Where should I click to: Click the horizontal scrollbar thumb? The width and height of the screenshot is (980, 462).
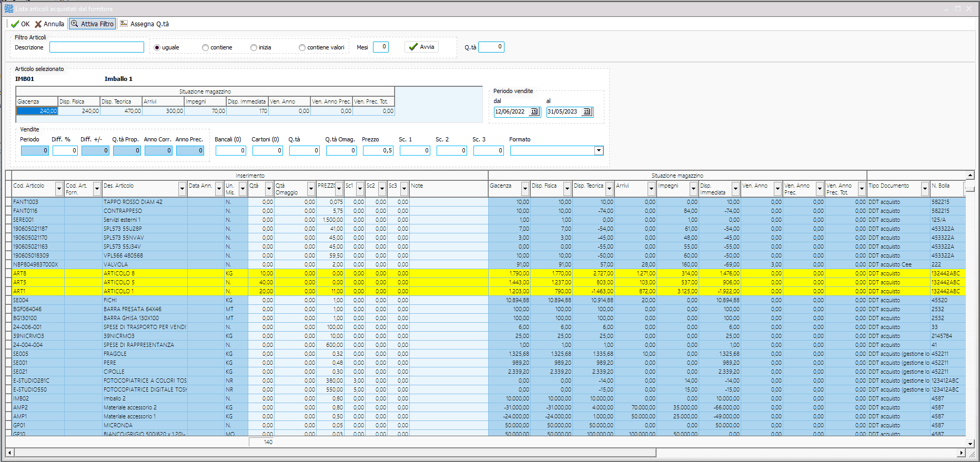[x=335, y=453]
